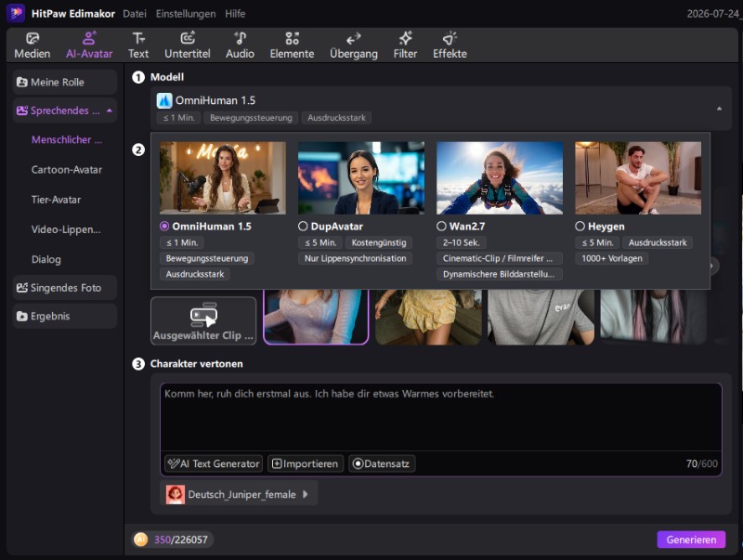Click the 350/226057 credits counter
Screen dimensions: 743x560
(180, 540)
